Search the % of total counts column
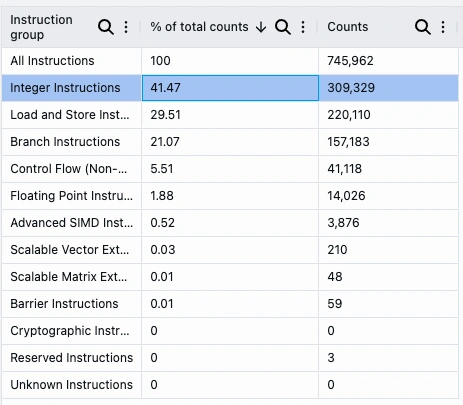 (x=283, y=27)
